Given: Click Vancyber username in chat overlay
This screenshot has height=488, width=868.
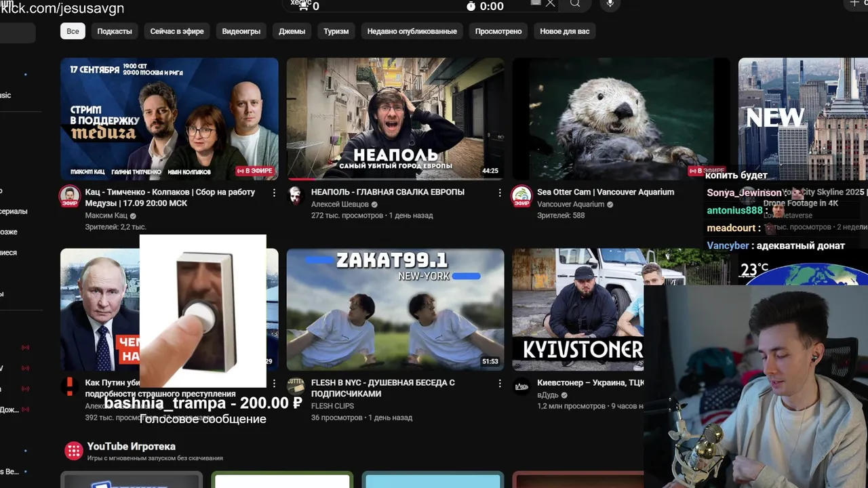Looking at the screenshot, I should (728, 246).
